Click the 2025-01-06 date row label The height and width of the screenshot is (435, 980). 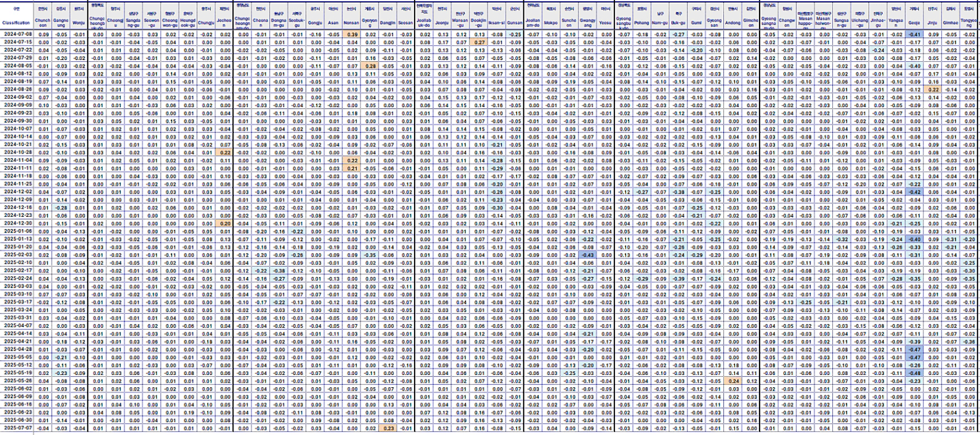click(x=16, y=231)
